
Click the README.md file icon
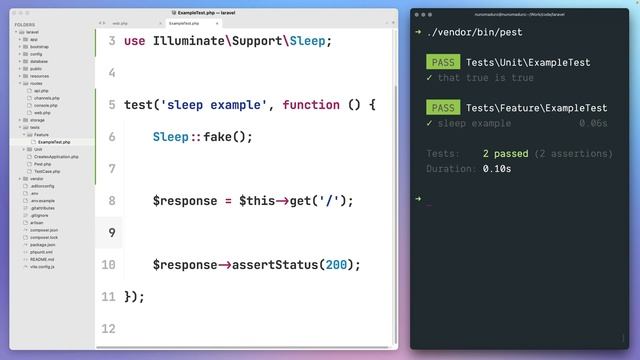pos(26,260)
